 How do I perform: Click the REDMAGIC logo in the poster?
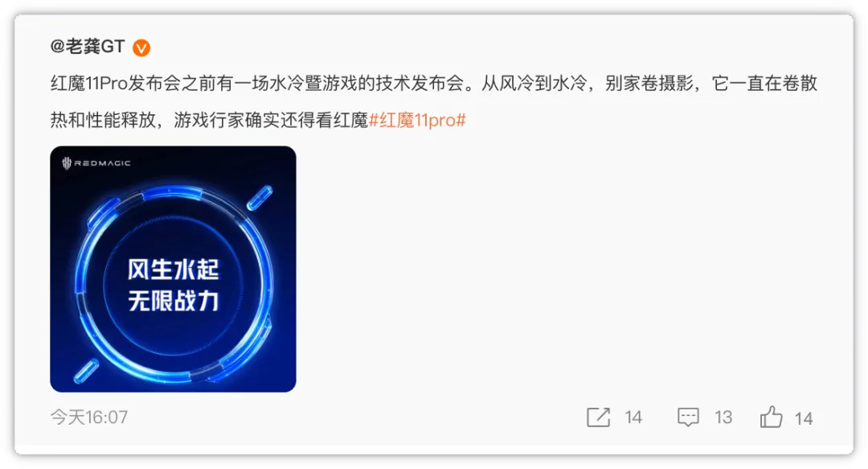(x=96, y=163)
